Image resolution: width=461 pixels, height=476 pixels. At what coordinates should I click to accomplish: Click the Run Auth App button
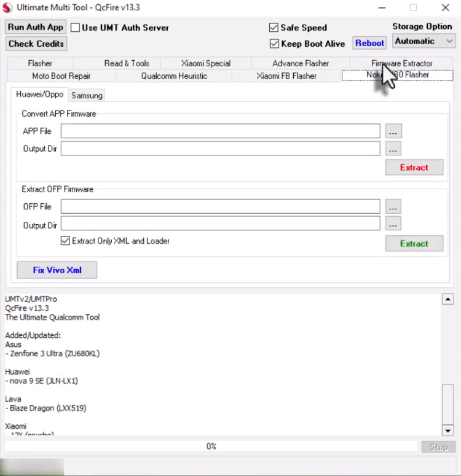36,27
